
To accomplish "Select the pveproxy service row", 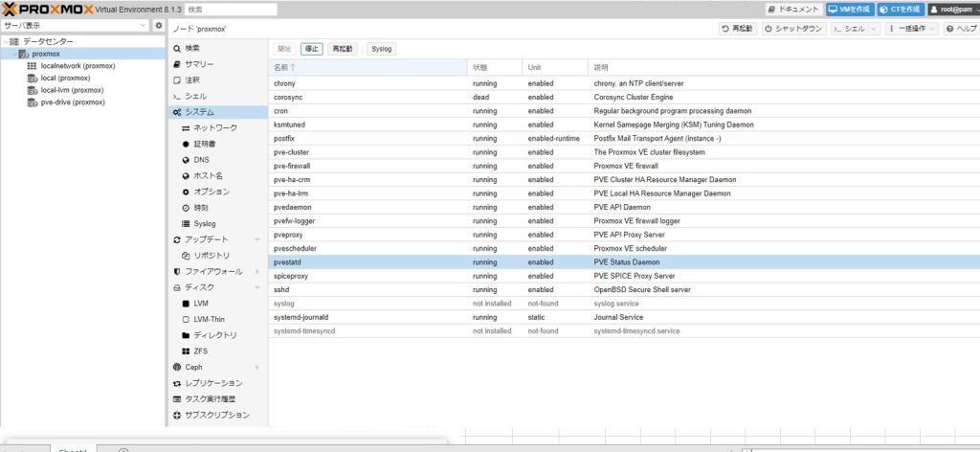I will click(x=624, y=235).
